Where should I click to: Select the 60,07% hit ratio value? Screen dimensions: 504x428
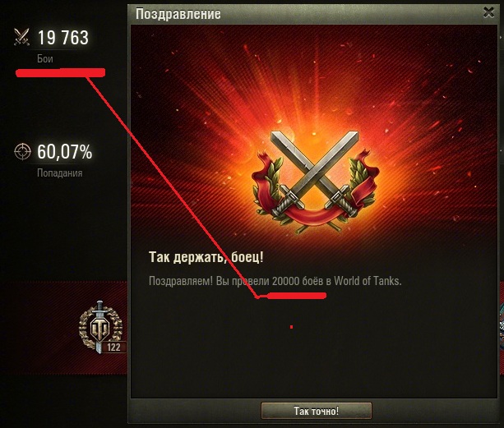(x=65, y=151)
